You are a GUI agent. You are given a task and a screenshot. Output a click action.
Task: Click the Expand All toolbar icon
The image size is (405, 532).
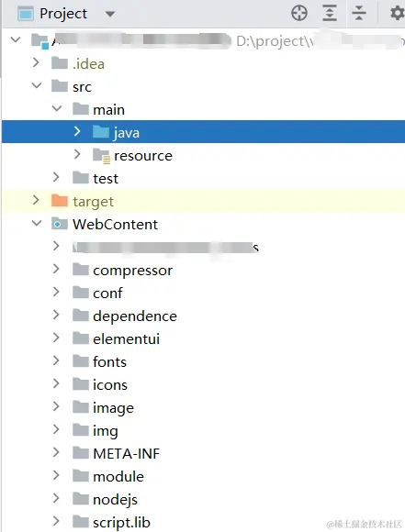(329, 13)
